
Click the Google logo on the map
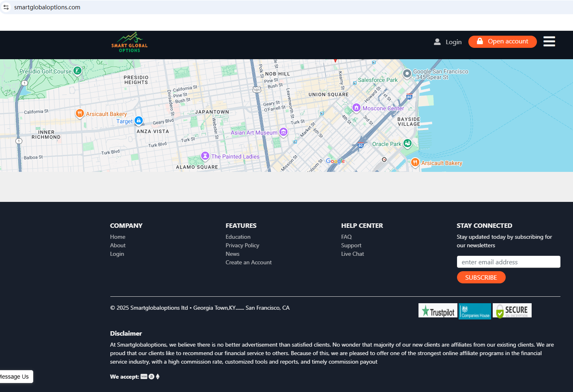[335, 161]
